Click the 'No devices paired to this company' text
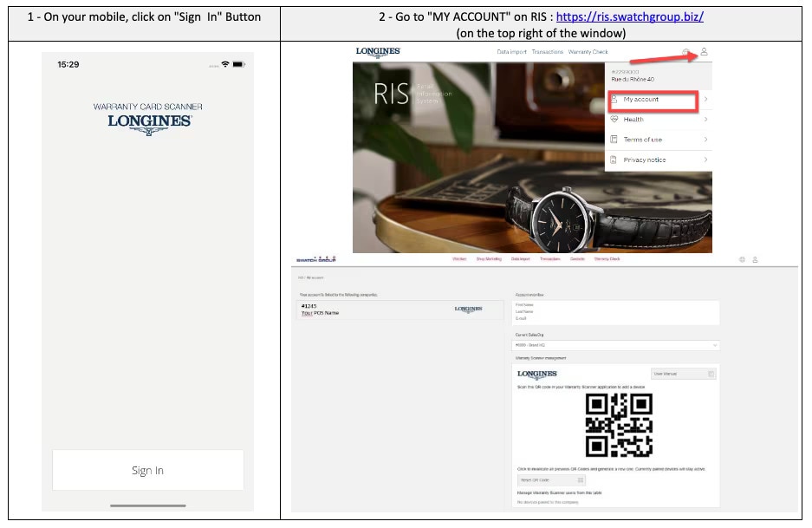812x528 pixels. [548, 502]
